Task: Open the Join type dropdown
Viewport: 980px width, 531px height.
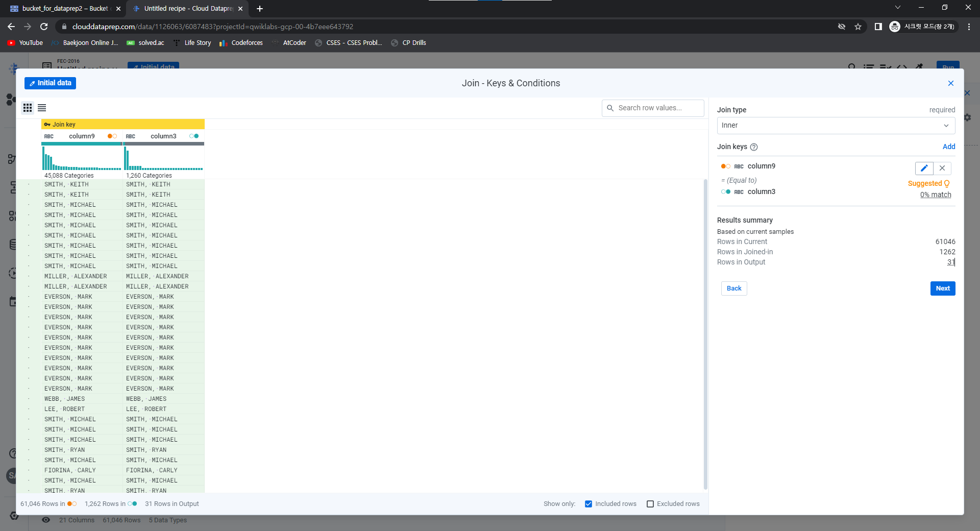Action: [836, 126]
